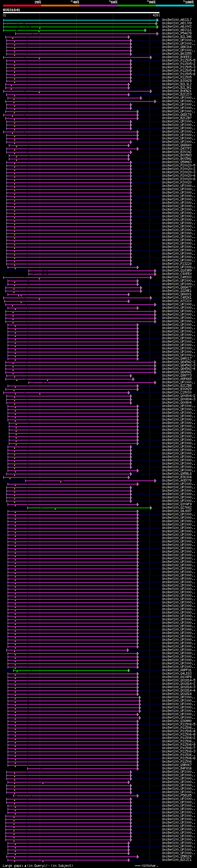Click the UniRef100_B0EN21 label
The image size is (197, 868).
click(177, 91)
